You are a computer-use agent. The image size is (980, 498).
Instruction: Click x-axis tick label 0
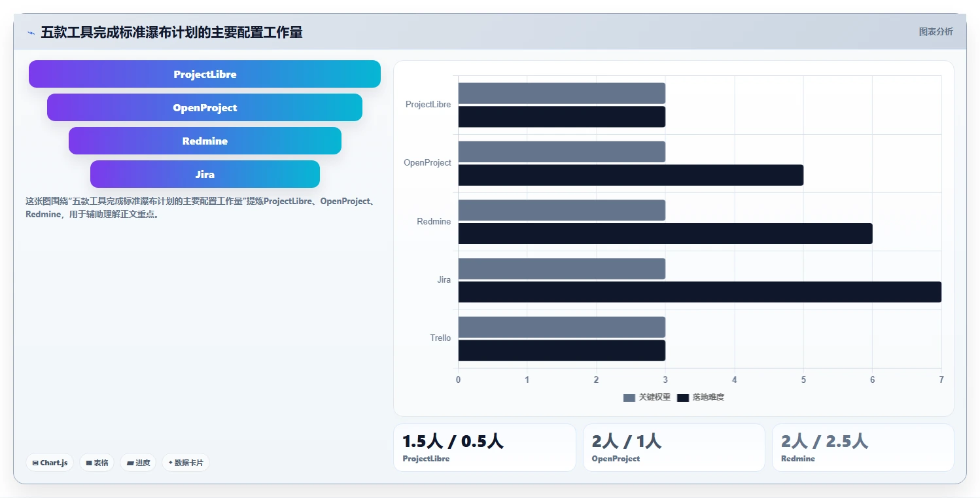click(458, 380)
